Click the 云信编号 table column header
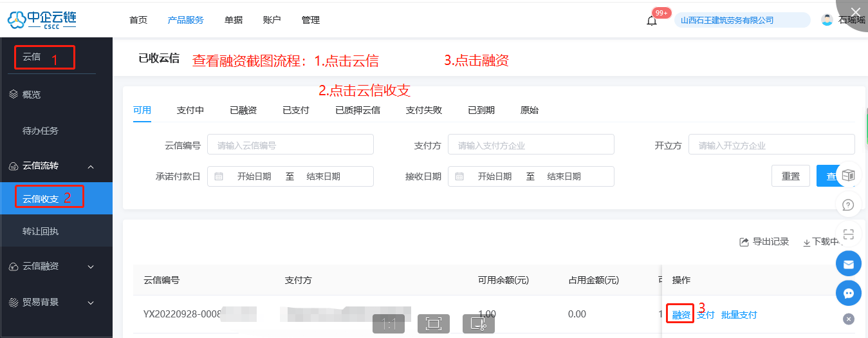Screen dimensions: 868x338 tap(162, 280)
